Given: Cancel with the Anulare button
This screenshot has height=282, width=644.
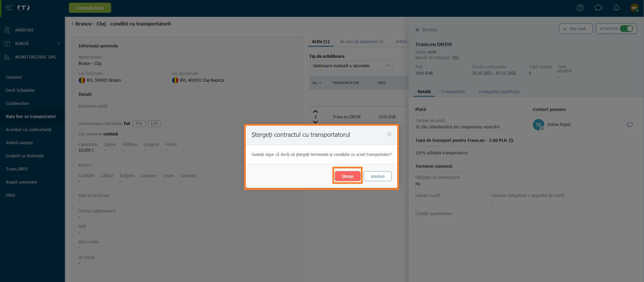Looking at the screenshot, I should pos(377,176).
